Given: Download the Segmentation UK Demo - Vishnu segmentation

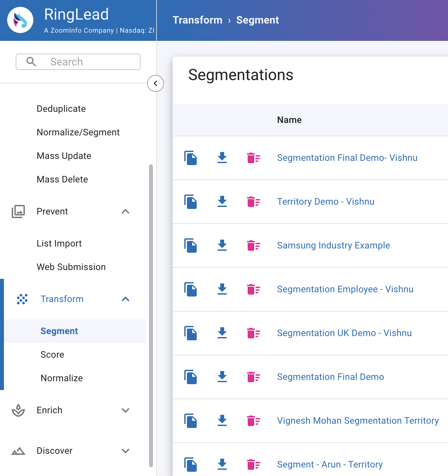Looking at the screenshot, I should pos(222,333).
